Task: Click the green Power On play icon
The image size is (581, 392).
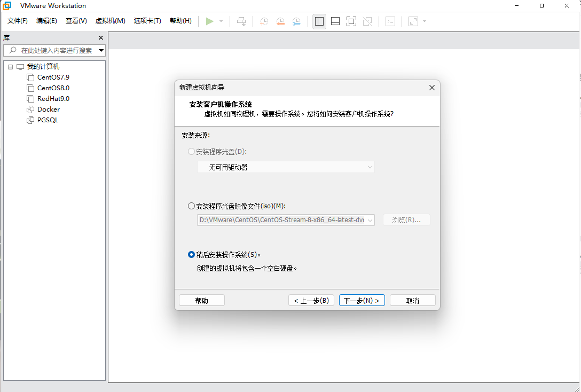Action: click(x=210, y=21)
